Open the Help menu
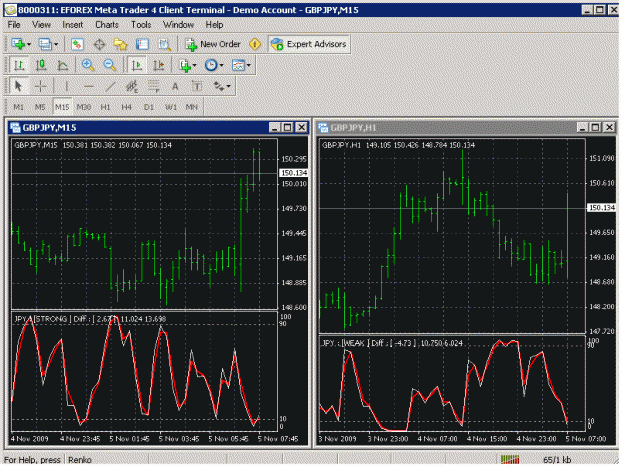Image resolution: width=625 pixels, height=470 pixels. [x=214, y=25]
